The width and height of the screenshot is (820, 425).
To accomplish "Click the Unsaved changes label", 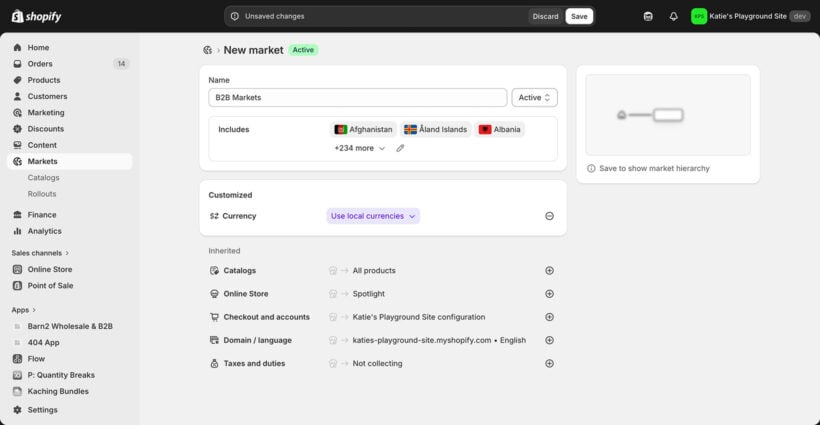I will tap(275, 16).
